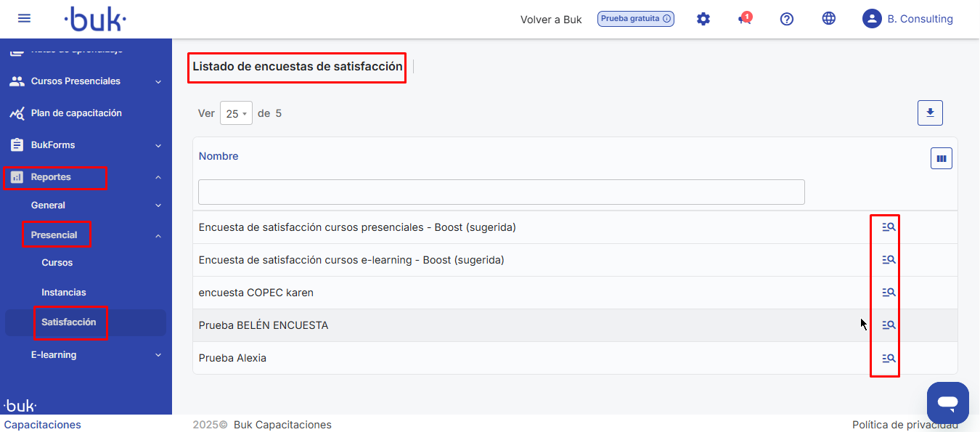980x432 pixels.
Task: View details of Prueba Alexia survey
Action: [x=888, y=358]
